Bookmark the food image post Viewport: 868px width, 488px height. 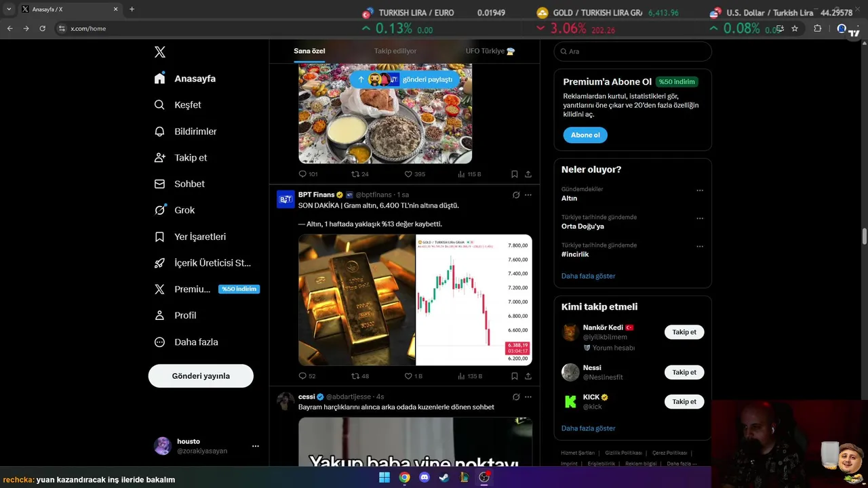515,174
